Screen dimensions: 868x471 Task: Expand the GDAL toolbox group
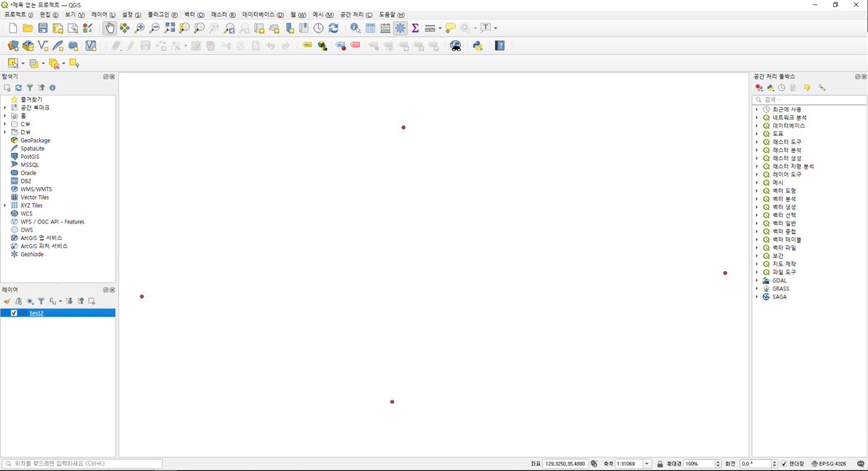(x=757, y=280)
